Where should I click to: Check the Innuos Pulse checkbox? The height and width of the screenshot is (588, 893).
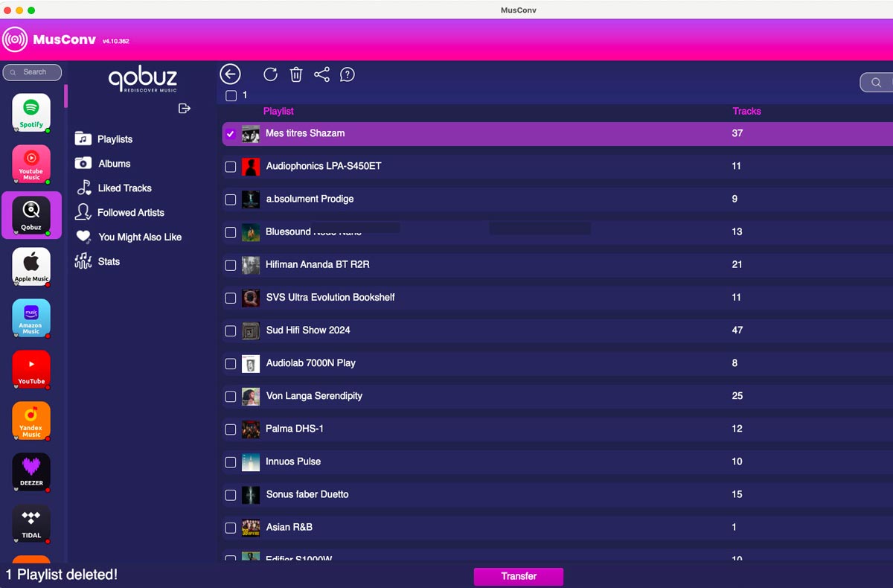(231, 462)
